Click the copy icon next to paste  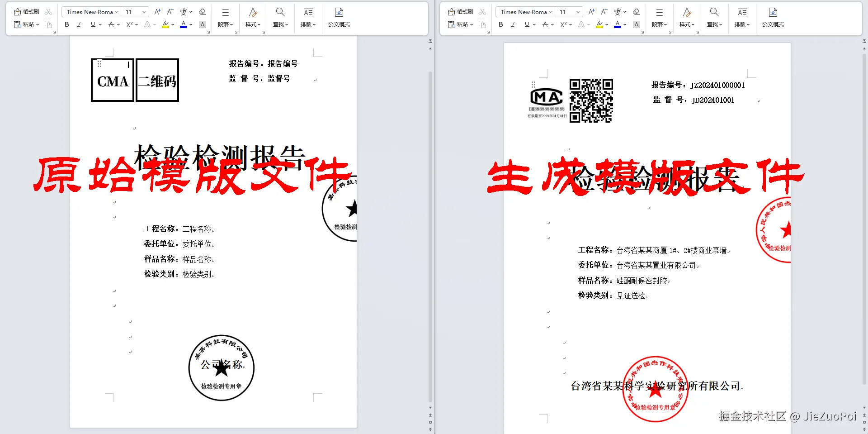48,24
